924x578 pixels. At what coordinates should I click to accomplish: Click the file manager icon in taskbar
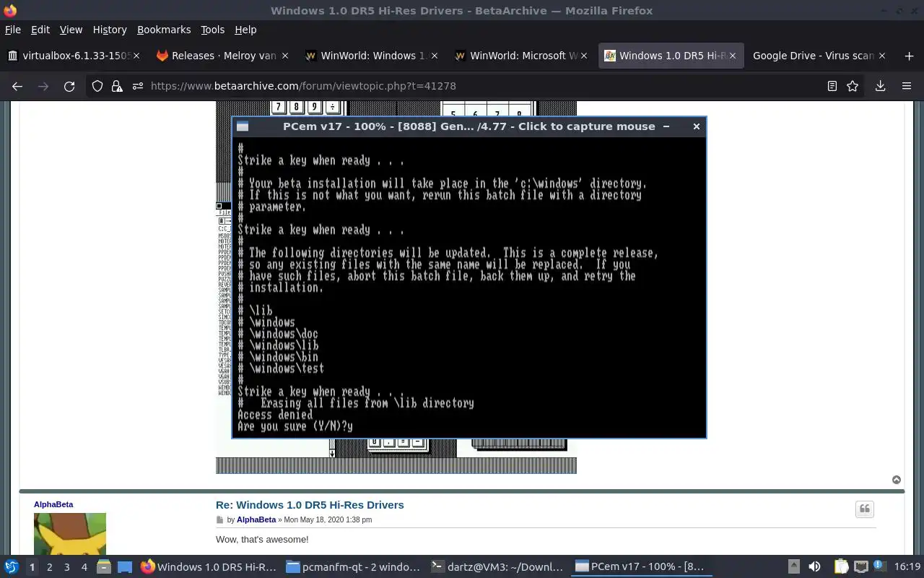[x=104, y=567]
